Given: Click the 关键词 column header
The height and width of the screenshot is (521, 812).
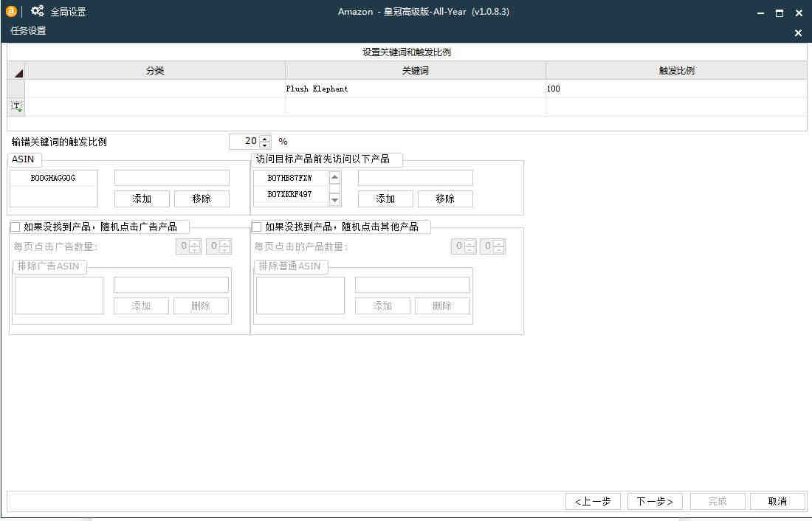Looking at the screenshot, I should (416, 71).
